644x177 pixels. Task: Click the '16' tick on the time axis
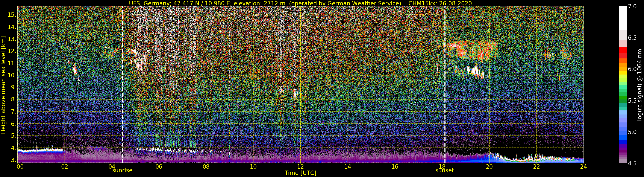pos(395,166)
